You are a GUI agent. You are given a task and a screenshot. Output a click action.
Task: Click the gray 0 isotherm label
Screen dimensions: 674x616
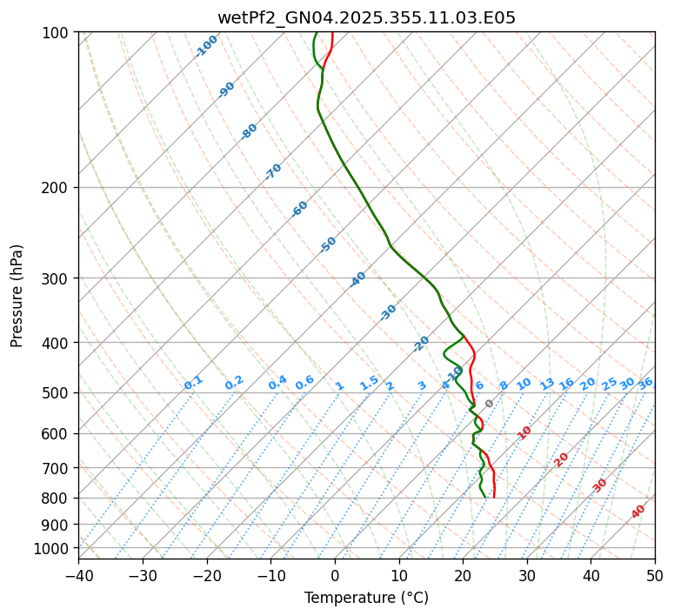pyautogui.click(x=490, y=404)
